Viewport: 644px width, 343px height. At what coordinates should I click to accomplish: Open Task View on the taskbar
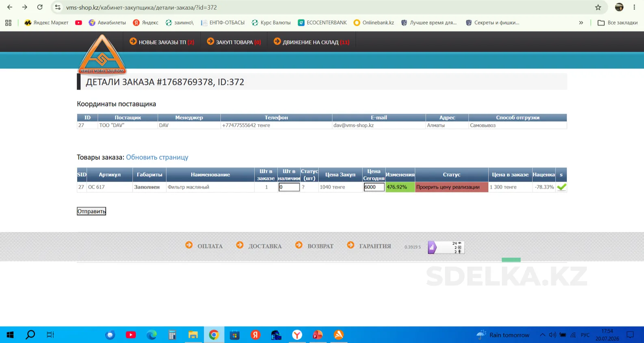click(x=50, y=335)
